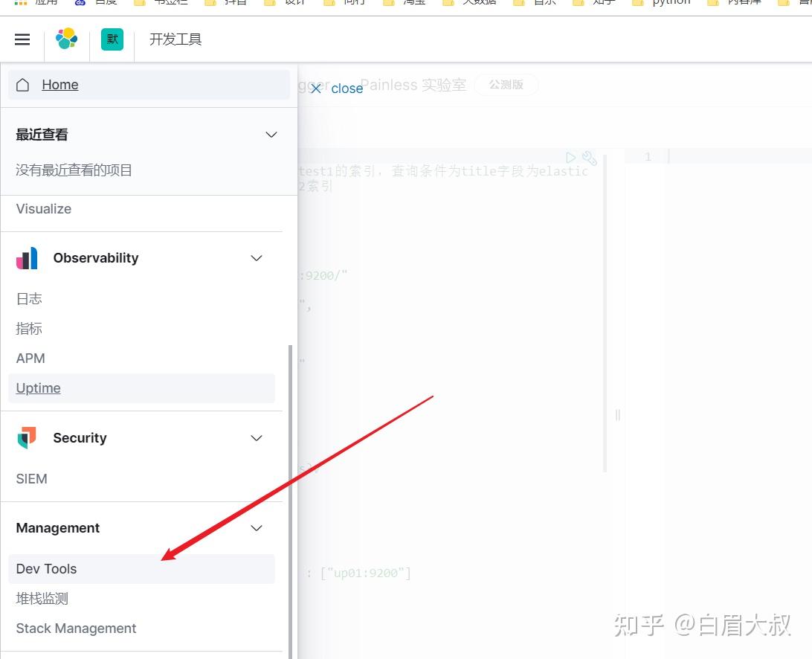Screen dimensions: 812x659
Task: Collapse the 最近查看 section
Action: point(271,135)
